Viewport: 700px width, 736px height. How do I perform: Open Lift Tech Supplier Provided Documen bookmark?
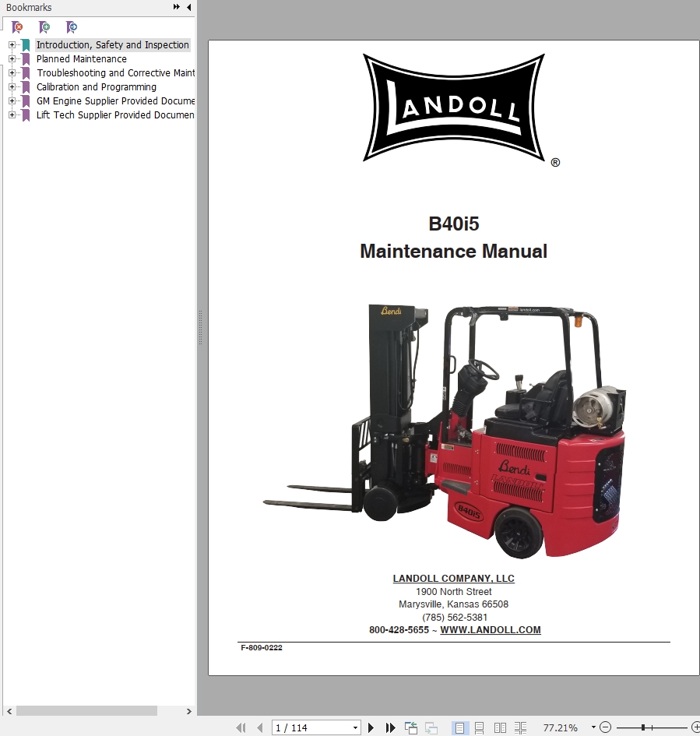coord(115,115)
